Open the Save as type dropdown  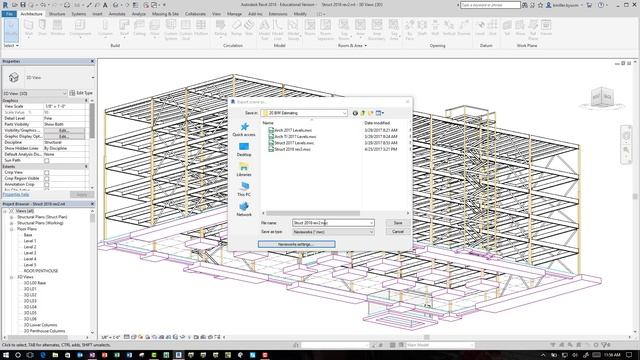tap(371, 232)
